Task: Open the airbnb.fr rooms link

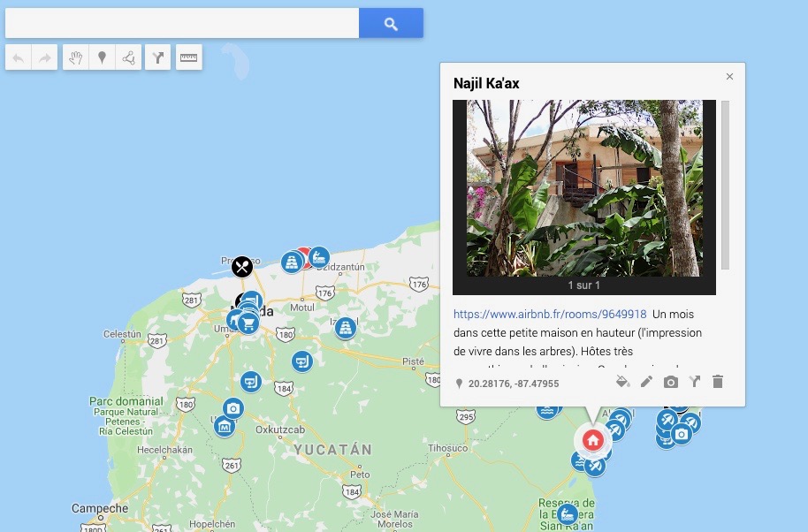Action: click(x=550, y=314)
